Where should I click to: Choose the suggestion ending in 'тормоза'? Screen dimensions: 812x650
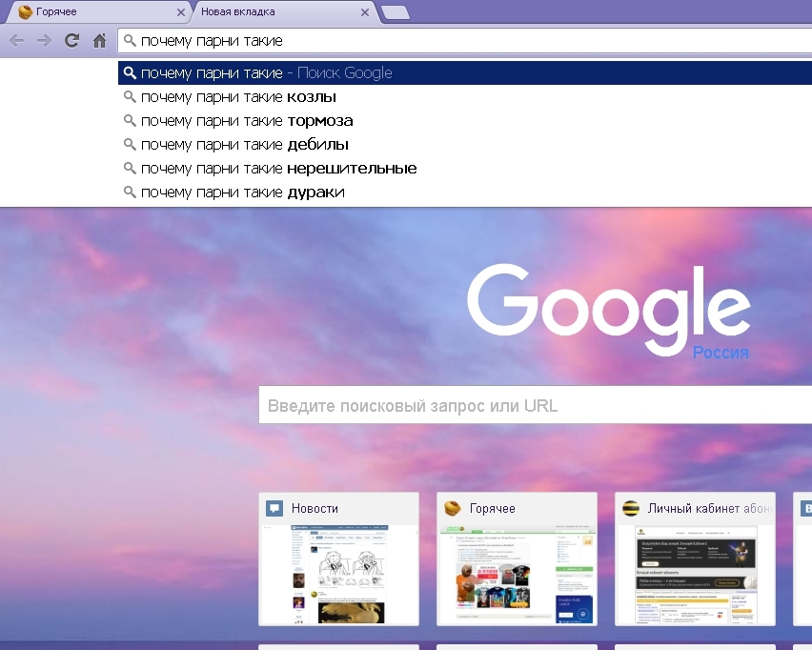(464, 121)
